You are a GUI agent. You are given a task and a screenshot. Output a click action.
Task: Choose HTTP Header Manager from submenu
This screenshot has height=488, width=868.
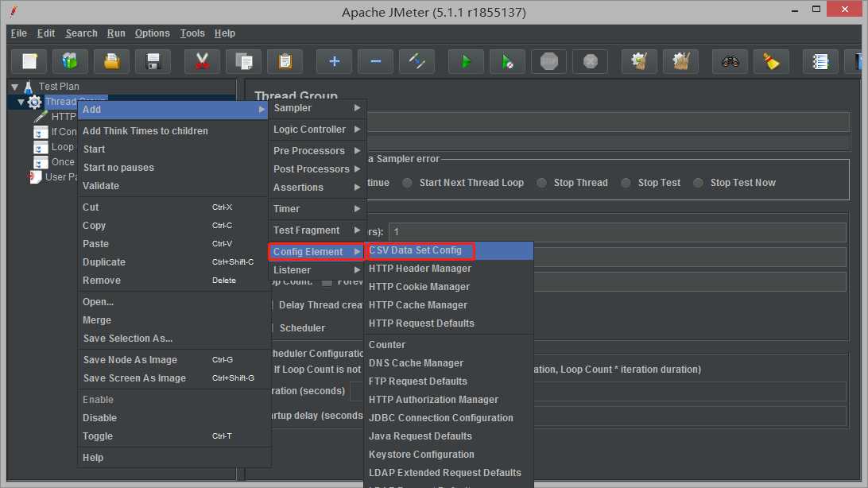(x=448, y=269)
